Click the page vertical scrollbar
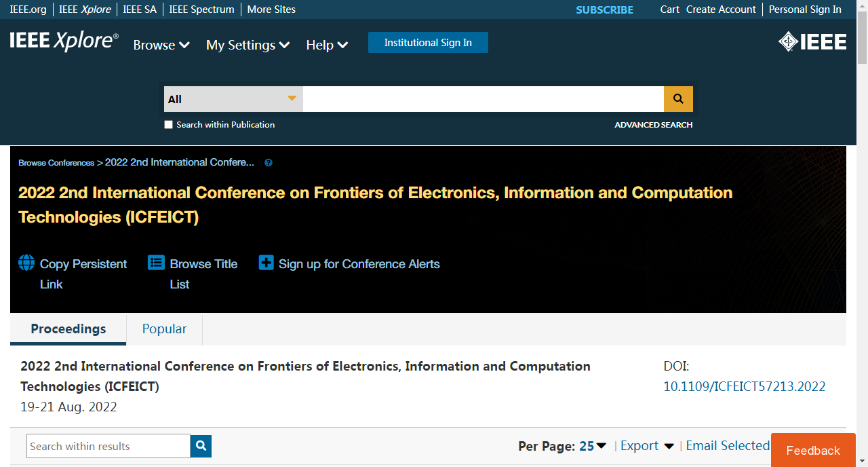The width and height of the screenshot is (868, 467). (x=862, y=233)
